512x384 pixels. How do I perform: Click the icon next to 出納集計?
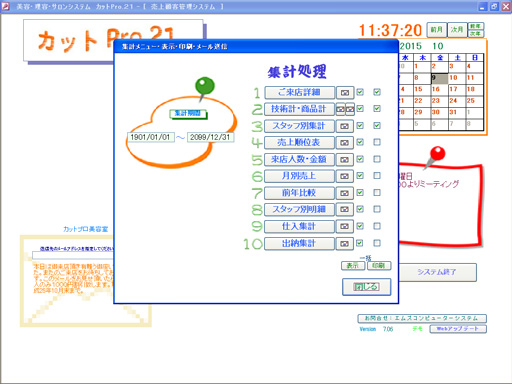click(x=345, y=244)
